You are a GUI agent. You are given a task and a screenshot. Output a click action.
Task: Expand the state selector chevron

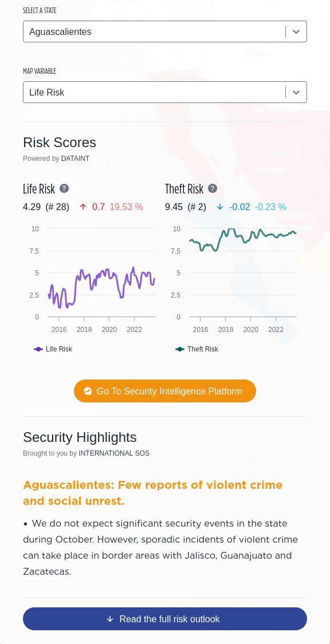[x=296, y=31]
